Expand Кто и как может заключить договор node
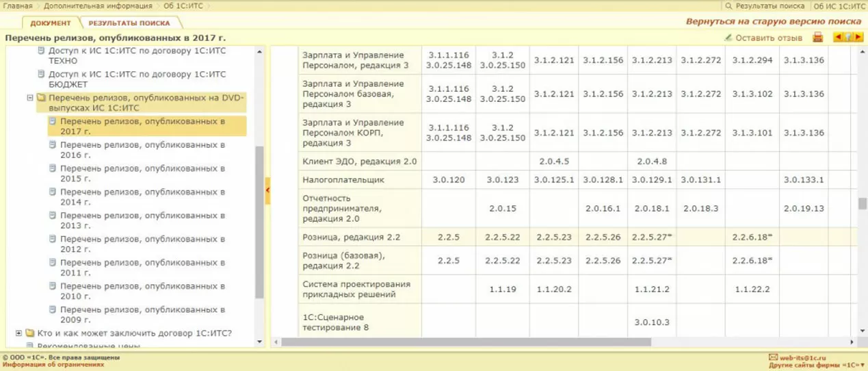Screen dimensions: 868x371 (x=18, y=333)
